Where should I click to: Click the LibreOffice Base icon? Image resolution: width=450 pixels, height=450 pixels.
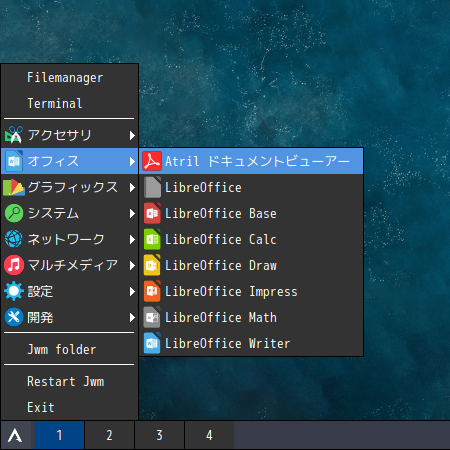pos(152,213)
